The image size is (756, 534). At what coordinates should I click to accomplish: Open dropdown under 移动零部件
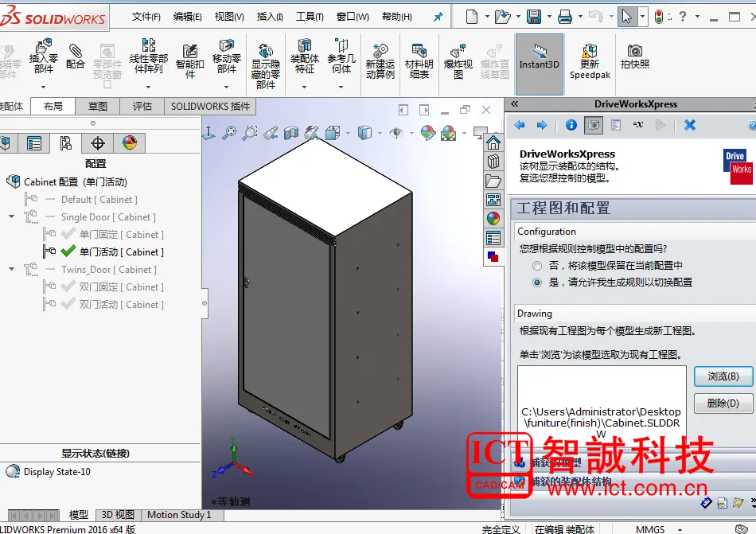(227, 87)
